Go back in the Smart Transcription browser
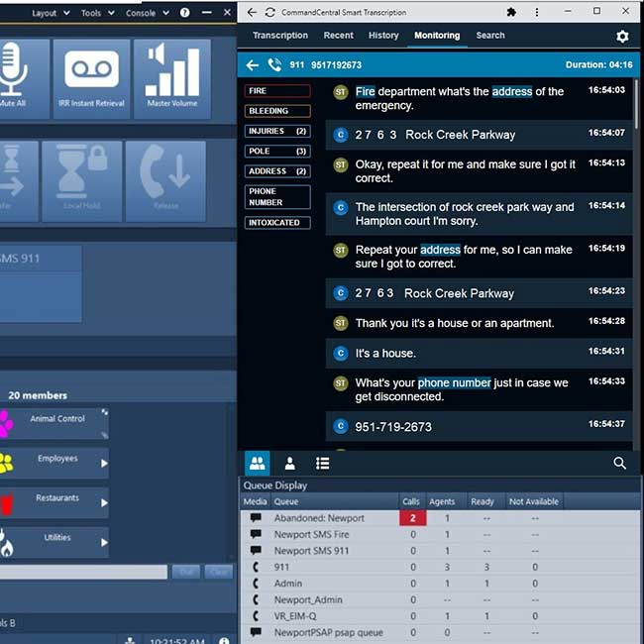 click(x=252, y=12)
